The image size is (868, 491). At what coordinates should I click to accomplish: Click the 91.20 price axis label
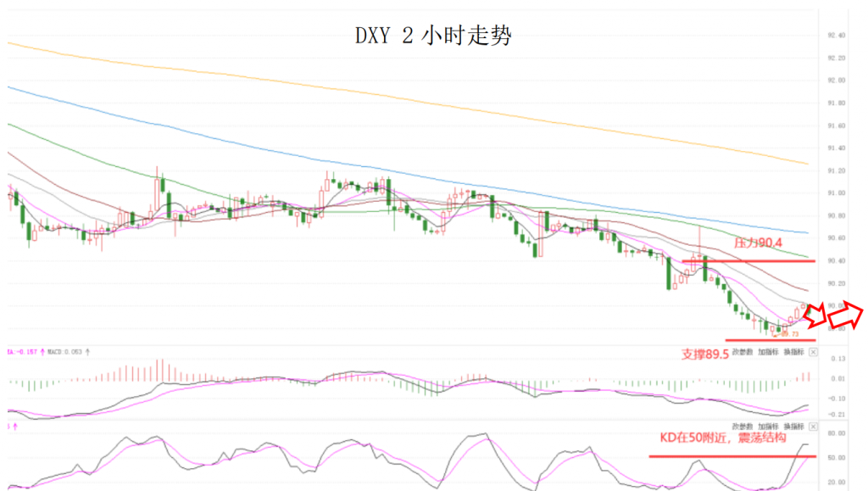tap(837, 170)
